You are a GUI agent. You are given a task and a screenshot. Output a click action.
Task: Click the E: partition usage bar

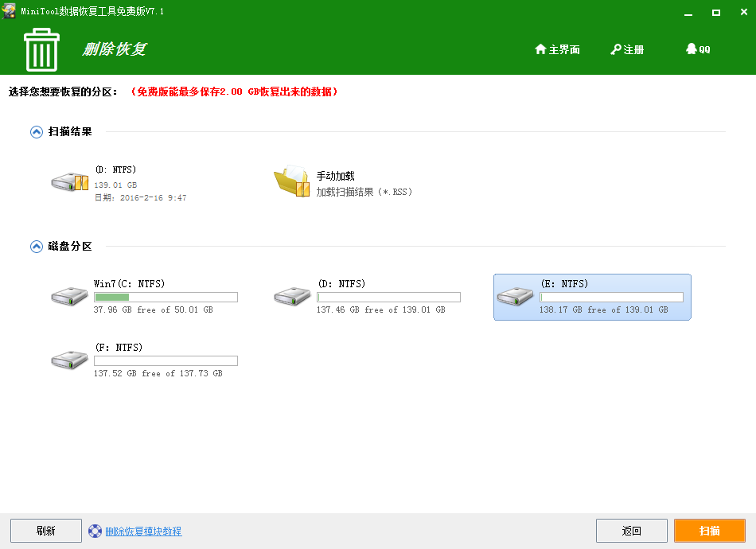click(x=611, y=297)
